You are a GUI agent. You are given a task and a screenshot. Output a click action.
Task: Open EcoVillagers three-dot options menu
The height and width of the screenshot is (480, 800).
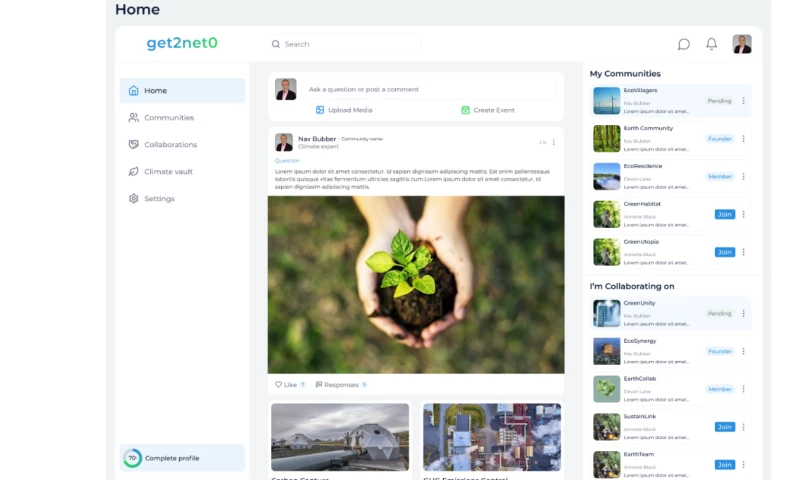743,101
